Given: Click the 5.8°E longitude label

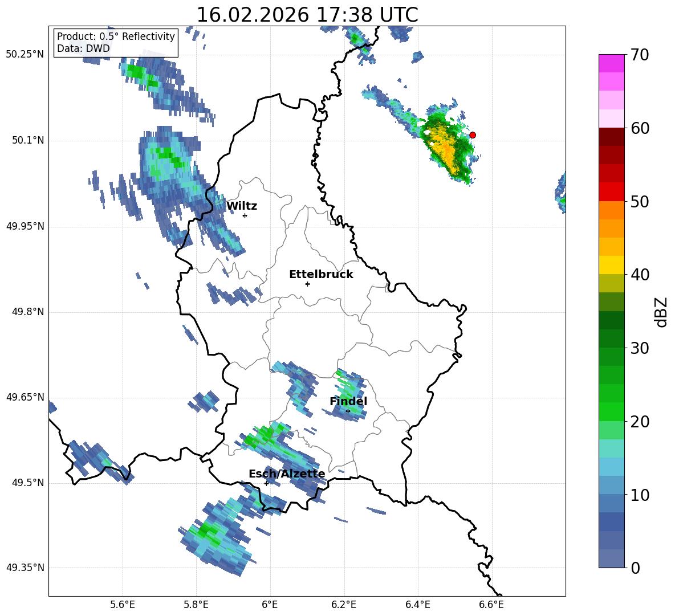Looking at the screenshot, I should pos(196,605).
